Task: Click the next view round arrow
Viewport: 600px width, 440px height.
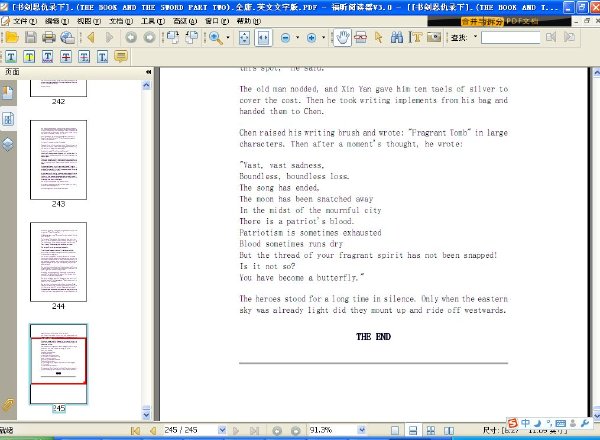Action: (x=149, y=37)
